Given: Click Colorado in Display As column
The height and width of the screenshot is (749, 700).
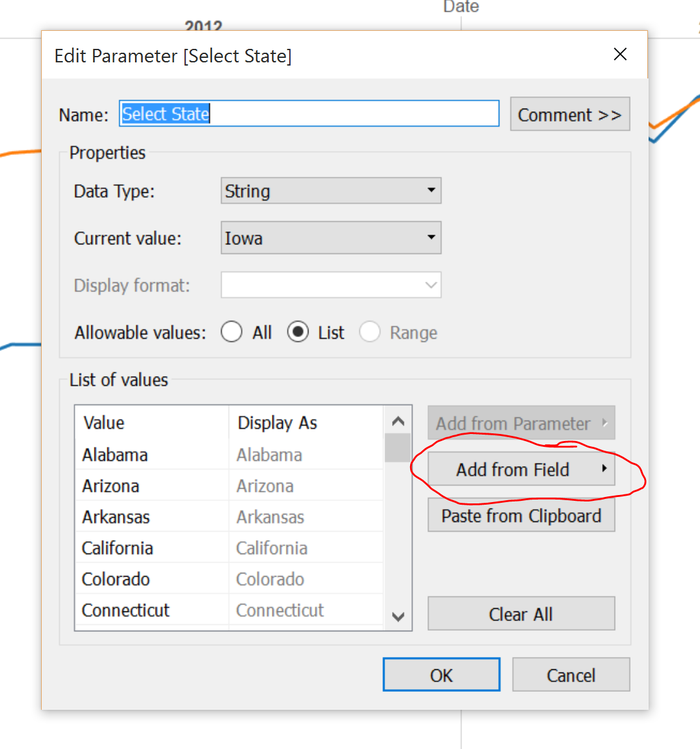Looking at the screenshot, I should click(270, 579).
